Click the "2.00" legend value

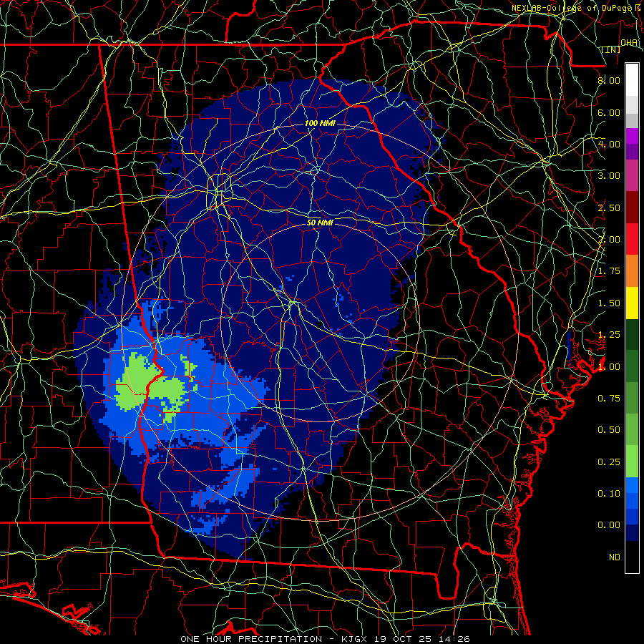609,240
